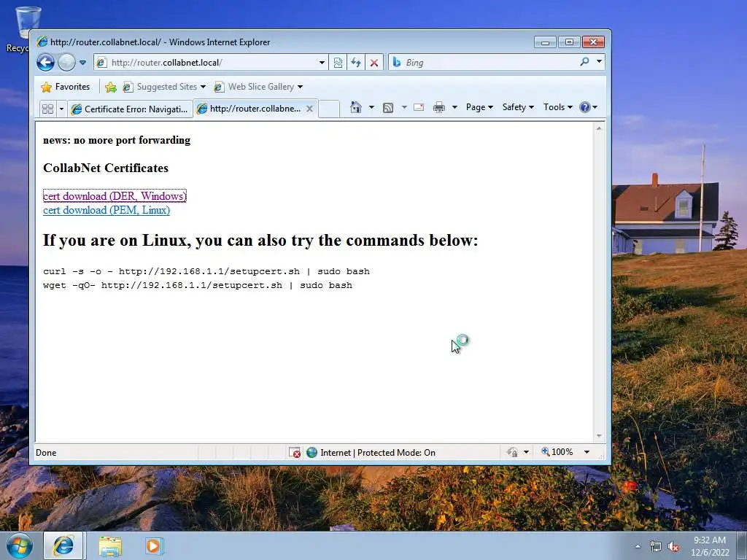Screen dimensions: 747x560
Task: Toggle Compatibility View icon
Action: [338, 63]
